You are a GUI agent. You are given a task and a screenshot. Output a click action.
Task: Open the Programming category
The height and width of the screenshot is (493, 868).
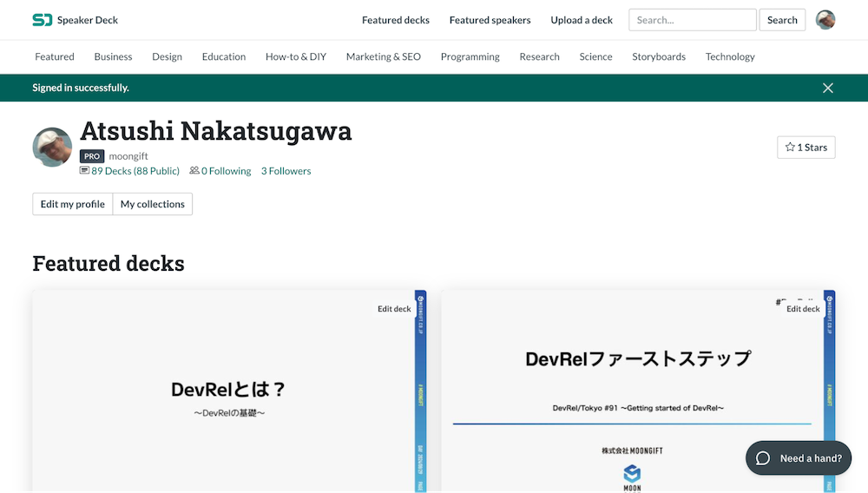click(x=470, y=56)
